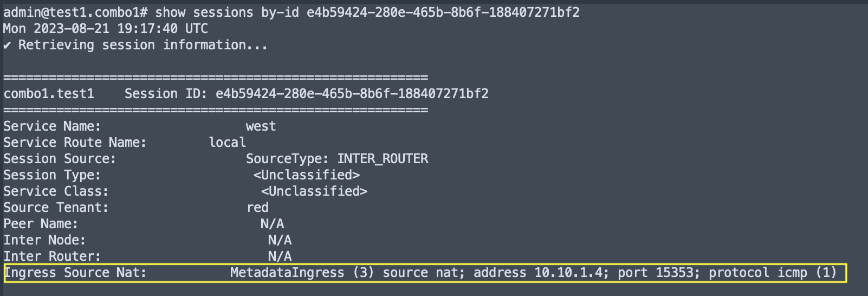
Task: Click the Source Tenant value red
Action: 257,208
